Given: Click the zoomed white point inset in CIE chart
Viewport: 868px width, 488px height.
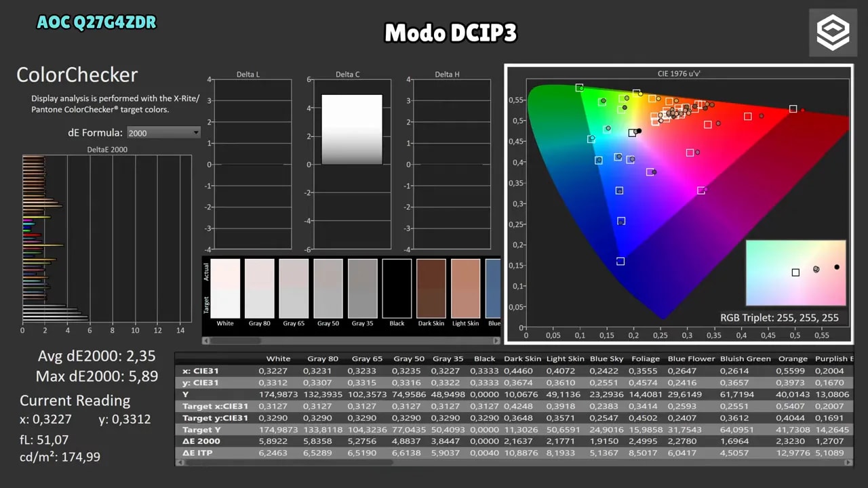Looking at the screenshot, I should 796,273.
